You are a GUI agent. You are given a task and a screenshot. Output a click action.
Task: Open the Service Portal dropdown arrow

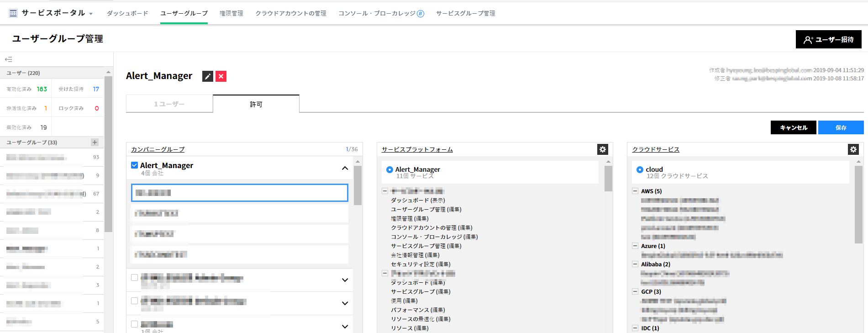click(91, 14)
